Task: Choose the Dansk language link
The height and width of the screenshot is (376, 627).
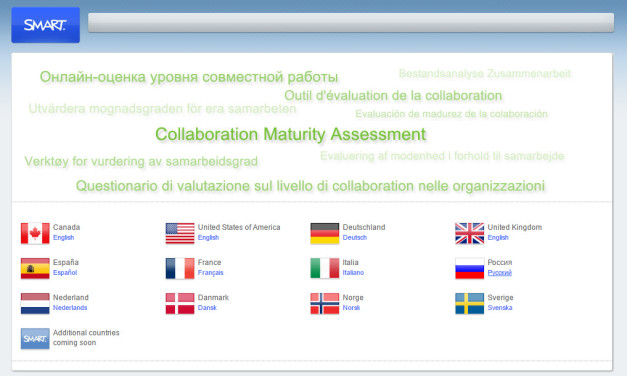Action: point(207,308)
